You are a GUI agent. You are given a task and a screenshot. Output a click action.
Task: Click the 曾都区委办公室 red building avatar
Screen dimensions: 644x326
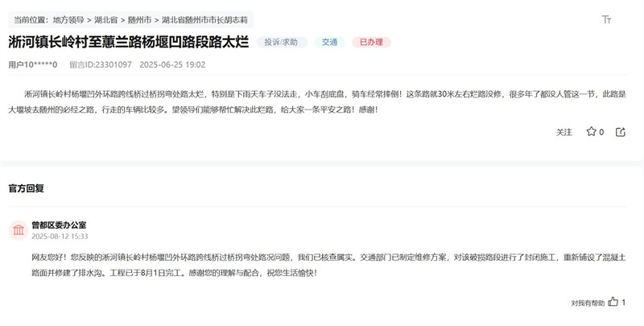coord(18,231)
